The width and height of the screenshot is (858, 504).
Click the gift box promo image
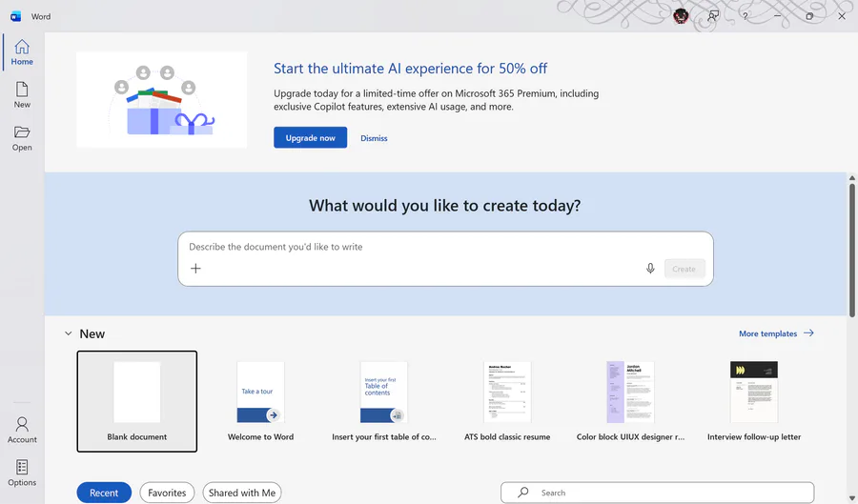coord(162,100)
